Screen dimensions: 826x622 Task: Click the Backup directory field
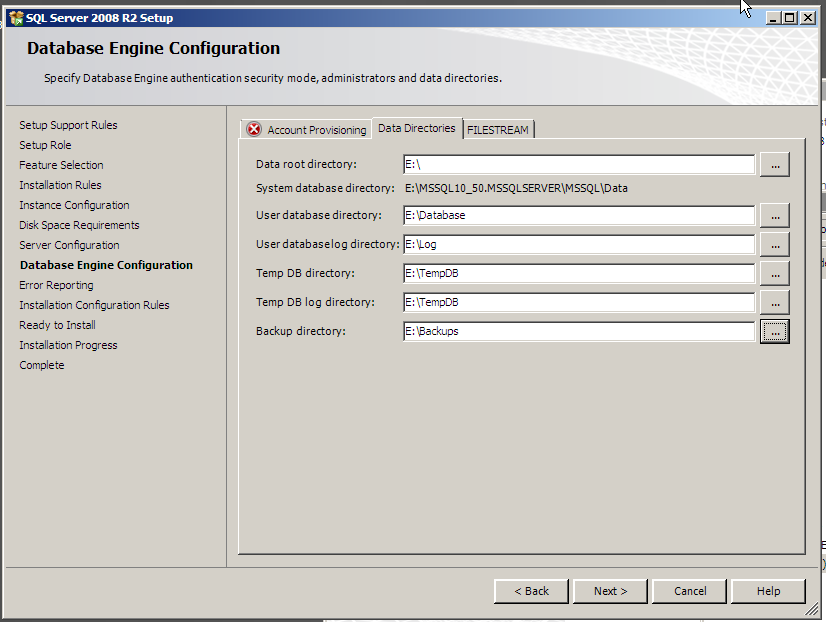click(x=579, y=331)
